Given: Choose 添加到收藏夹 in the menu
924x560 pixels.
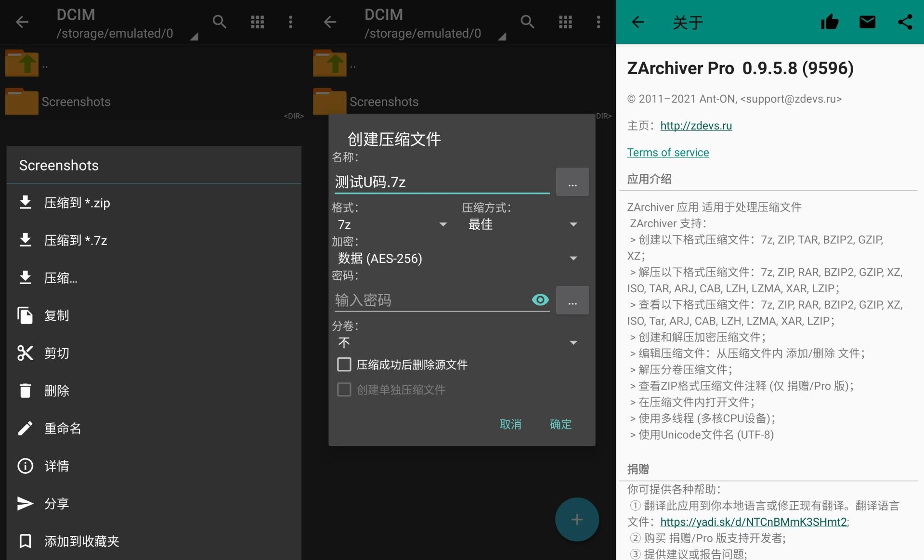Looking at the screenshot, I should pos(82,541).
